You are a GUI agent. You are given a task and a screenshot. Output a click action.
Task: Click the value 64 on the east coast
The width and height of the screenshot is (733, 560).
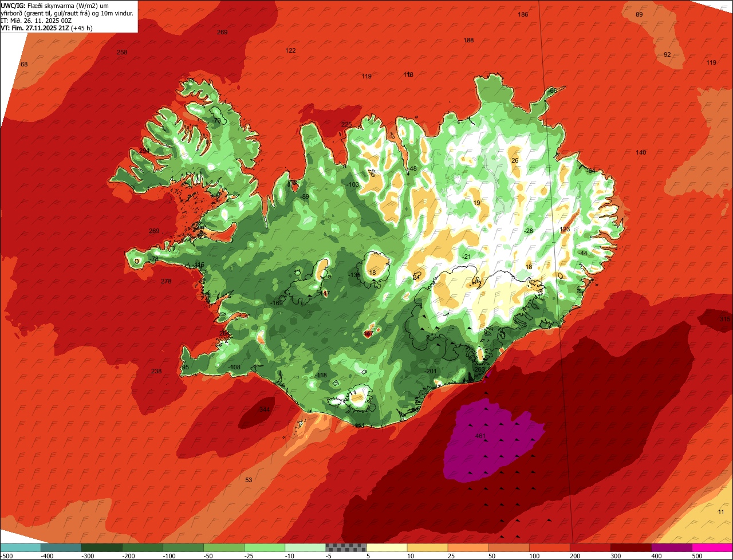pyautogui.click(x=592, y=171)
